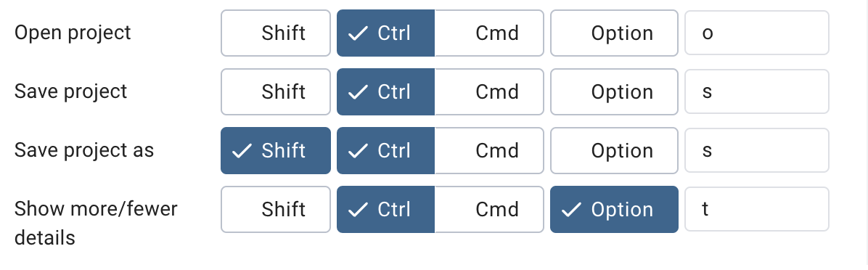Enable Cmd modifier for Open project
The height and width of the screenshot is (270, 868).
pos(489,33)
